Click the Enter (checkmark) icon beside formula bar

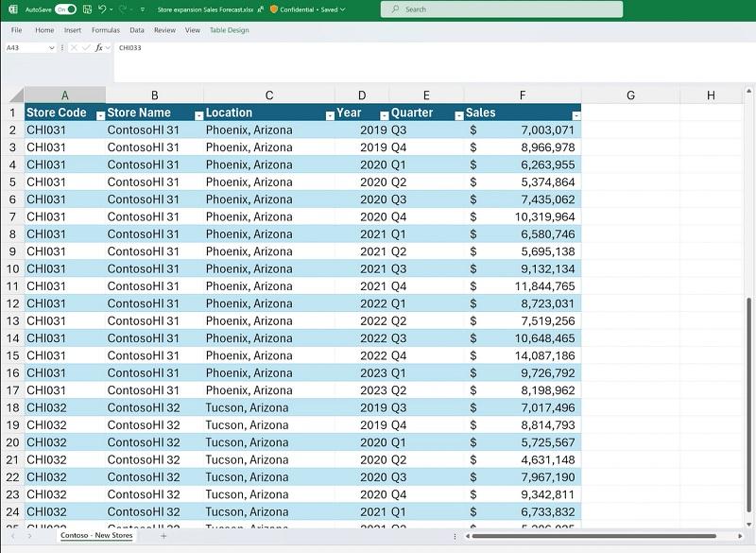tap(86, 47)
